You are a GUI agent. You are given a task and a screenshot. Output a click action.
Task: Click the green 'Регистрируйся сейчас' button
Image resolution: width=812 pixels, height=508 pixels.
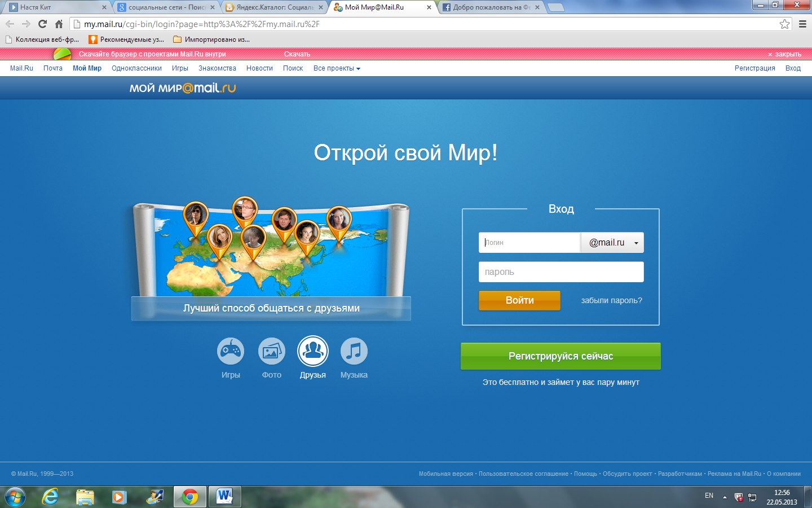pos(561,356)
